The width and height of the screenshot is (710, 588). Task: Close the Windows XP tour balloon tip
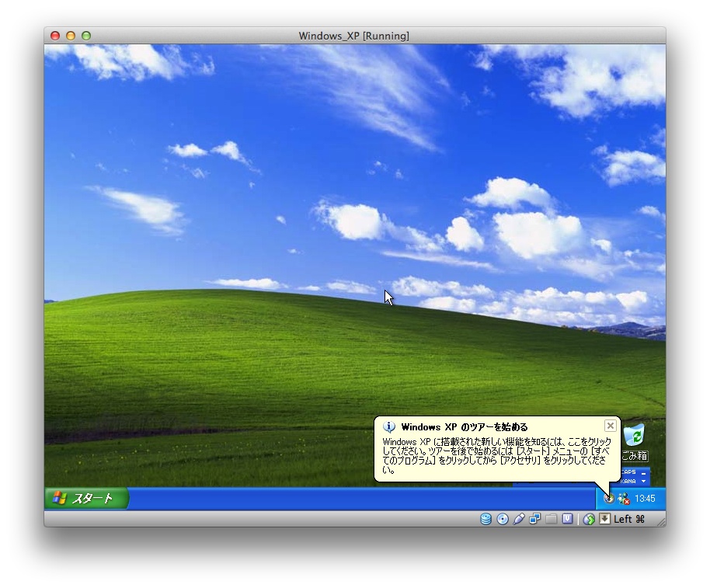(610, 426)
